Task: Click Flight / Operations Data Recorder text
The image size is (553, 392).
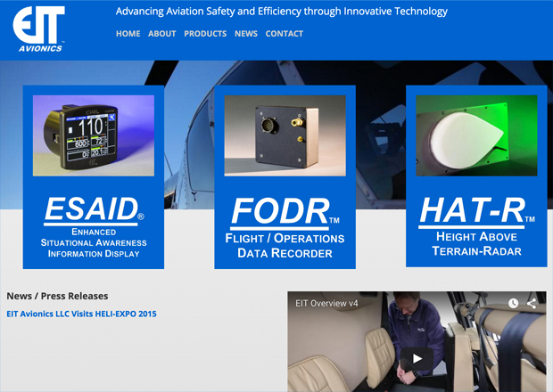Action: tap(285, 246)
